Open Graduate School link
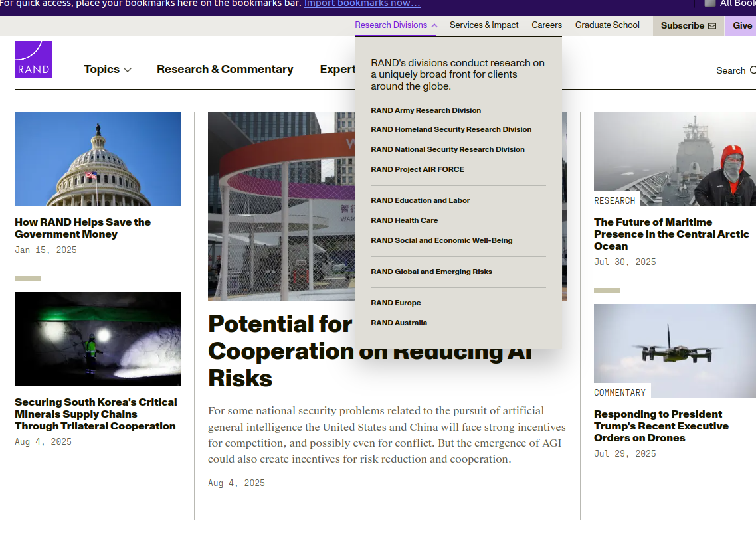Image resolution: width=756 pixels, height=545 pixels. point(607,25)
